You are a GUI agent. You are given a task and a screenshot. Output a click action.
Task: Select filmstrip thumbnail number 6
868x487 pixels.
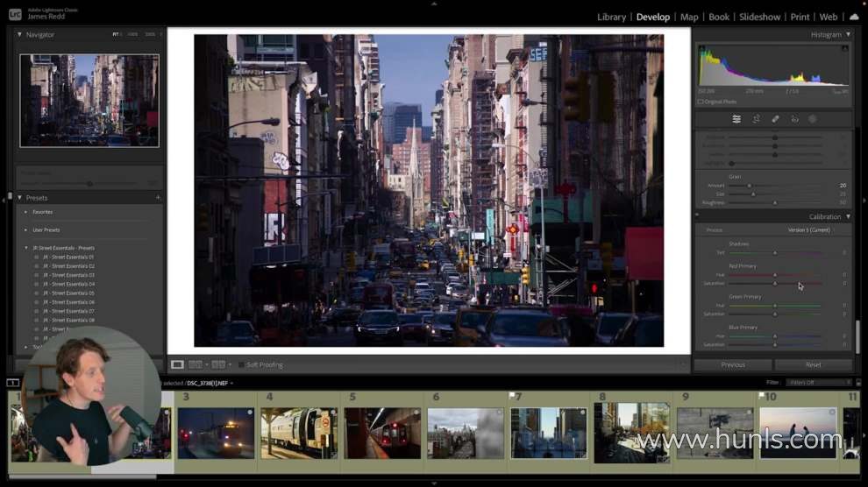tap(466, 433)
